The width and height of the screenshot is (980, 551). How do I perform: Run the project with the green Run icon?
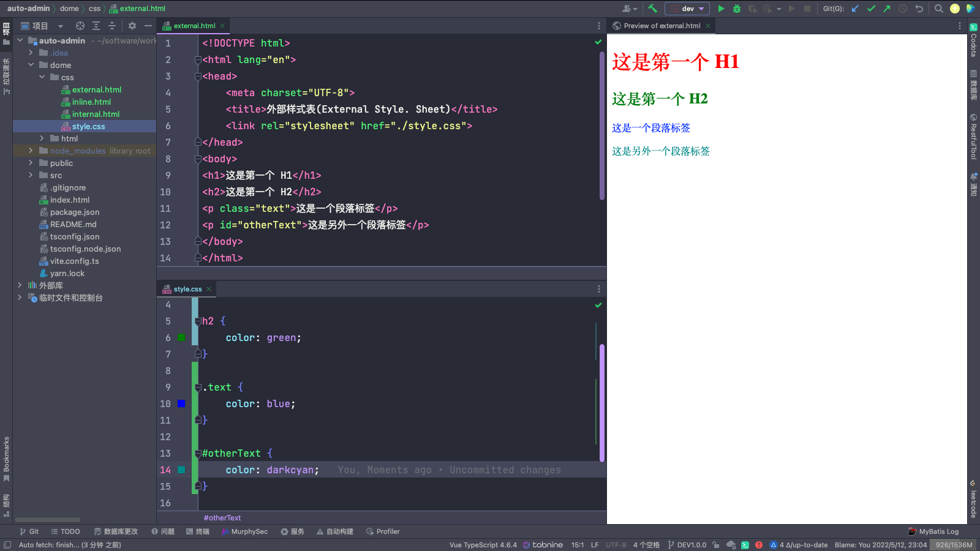click(722, 9)
